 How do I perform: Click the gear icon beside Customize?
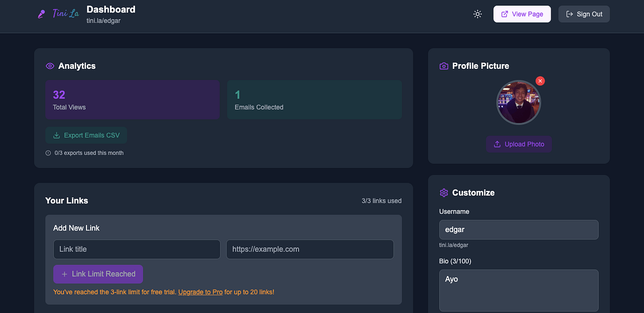tap(444, 193)
